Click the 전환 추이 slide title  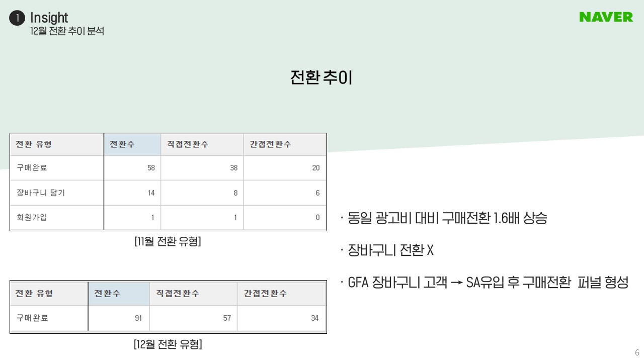pyautogui.click(x=321, y=78)
